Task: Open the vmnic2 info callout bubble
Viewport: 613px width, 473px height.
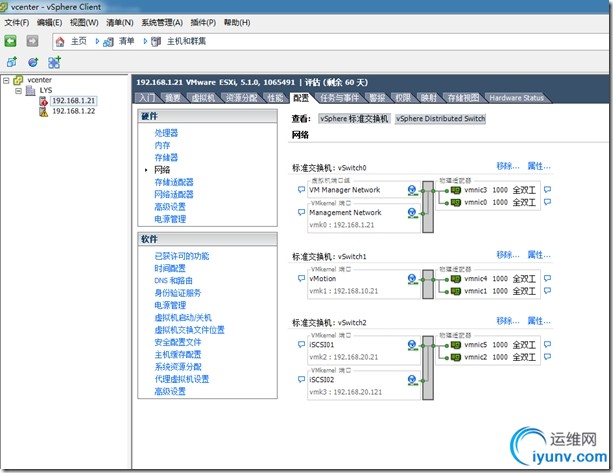Action: point(548,357)
